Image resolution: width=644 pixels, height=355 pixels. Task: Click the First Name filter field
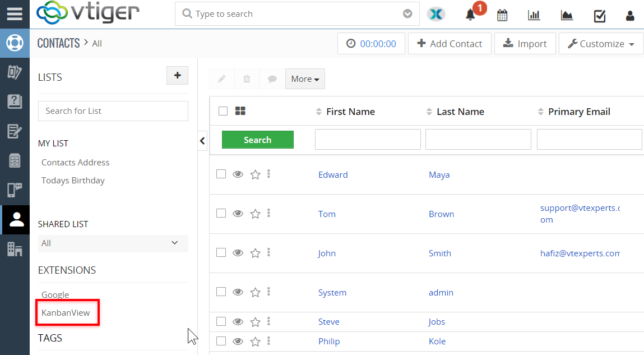368,139
